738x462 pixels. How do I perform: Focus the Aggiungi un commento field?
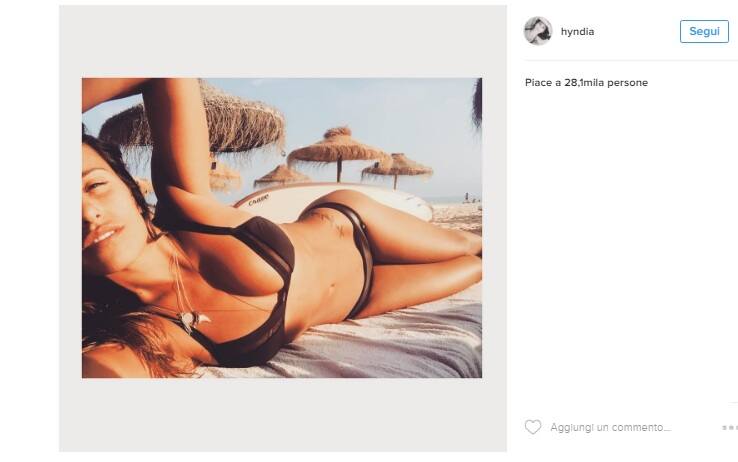pyautogui.click(x=610, y=427)
